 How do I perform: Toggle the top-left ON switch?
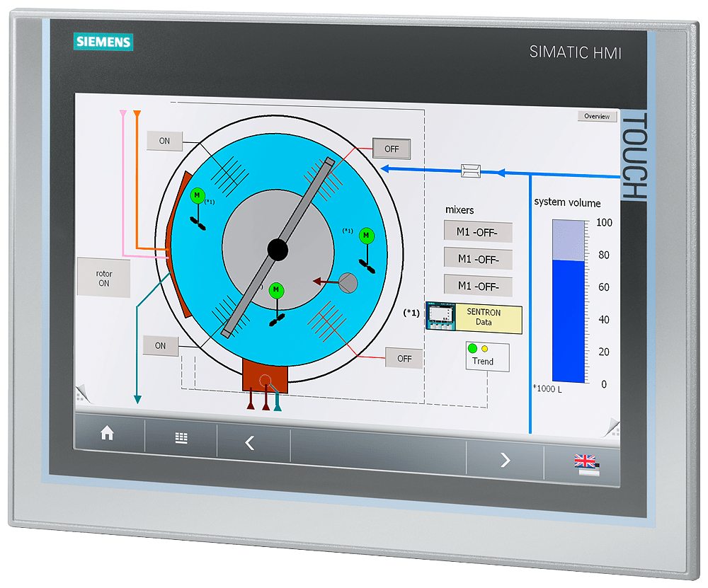163,141
